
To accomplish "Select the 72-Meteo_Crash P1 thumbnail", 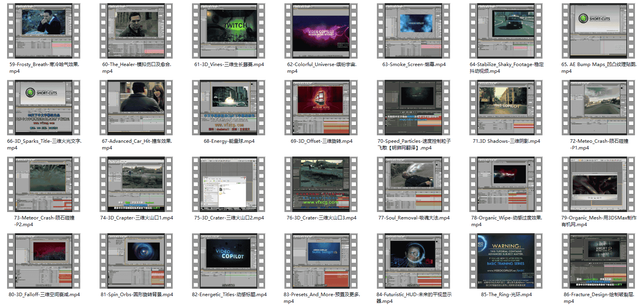I will coord(598,108).
